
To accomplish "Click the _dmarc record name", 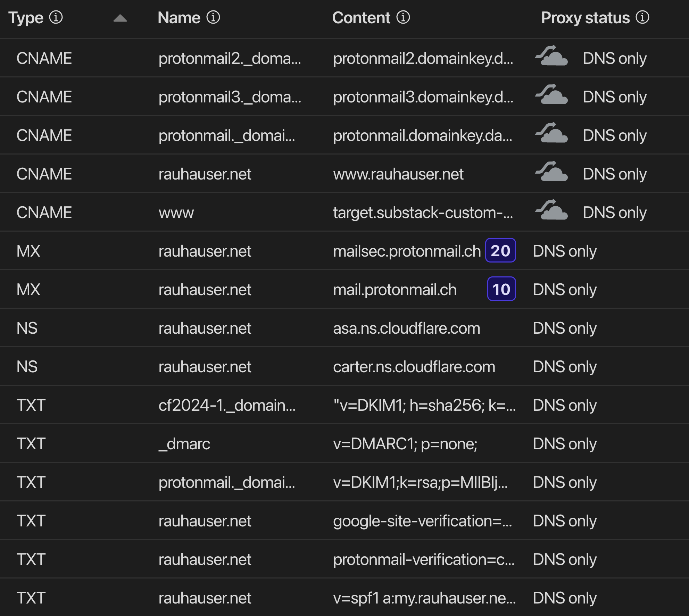I will click(x=184, y=444).
